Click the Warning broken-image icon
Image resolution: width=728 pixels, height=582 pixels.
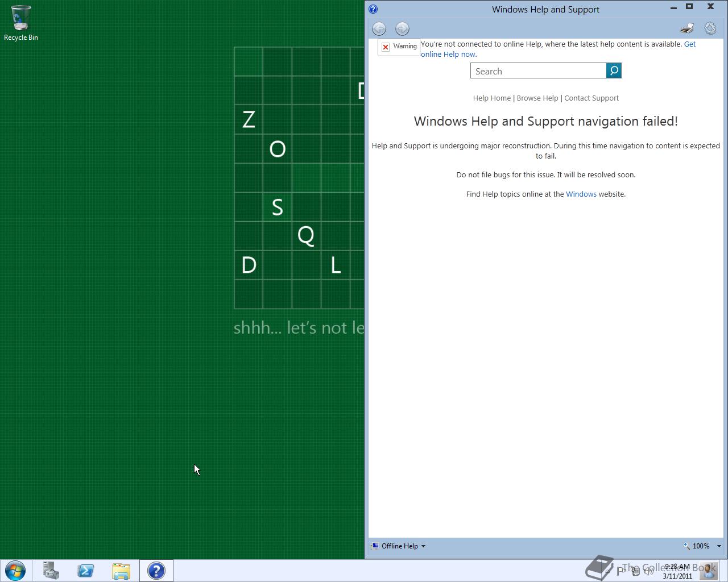(x=386, y=47)
